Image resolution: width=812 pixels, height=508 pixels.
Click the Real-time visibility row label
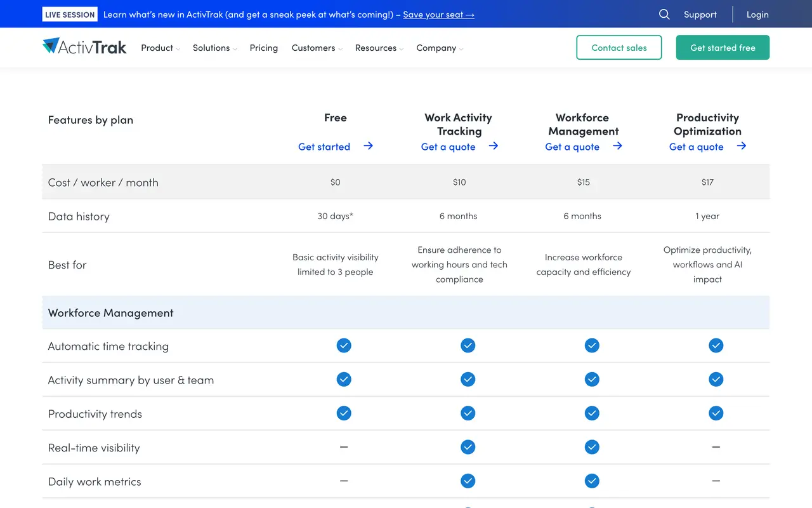pyautogui.click(x=94, y=448)
